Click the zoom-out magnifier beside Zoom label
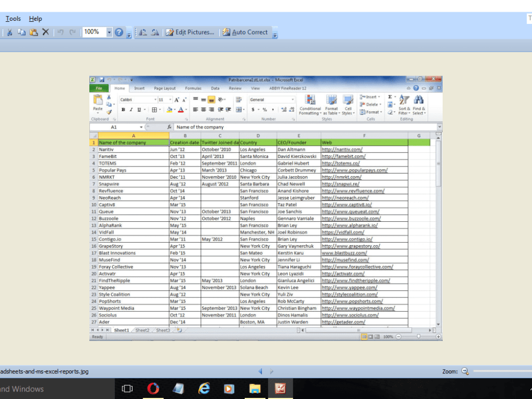 pos(465,371)
